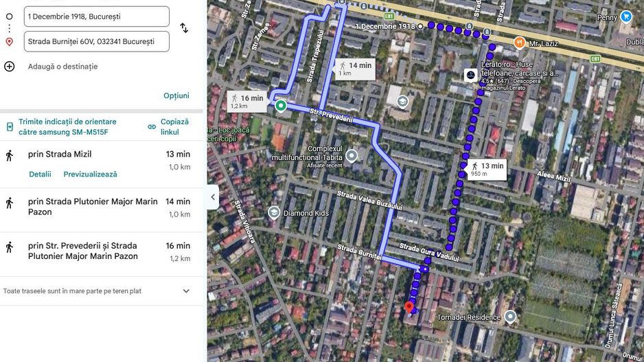Click walking icon of the 16 min route
Image resolution: width=644 pixels, height=362 pixels.
click(x=10, y=247)
